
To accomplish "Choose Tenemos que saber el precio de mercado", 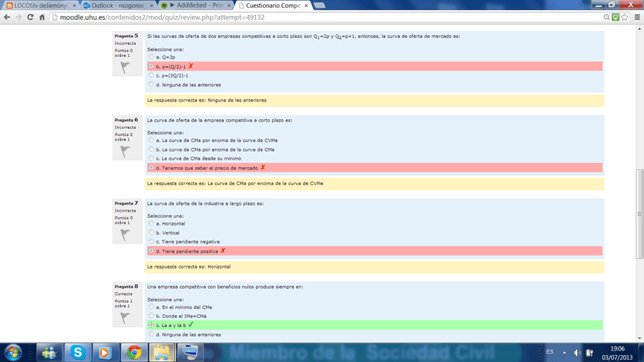I will pyautogui.click(x=151, y=168).
